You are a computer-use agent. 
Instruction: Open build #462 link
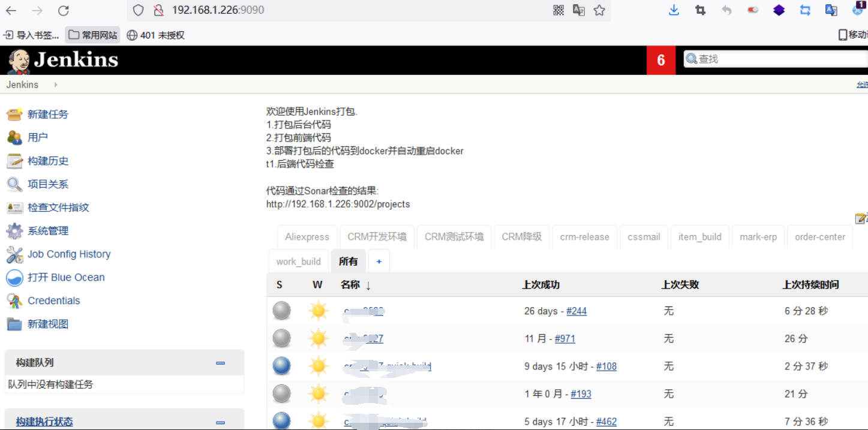(x=606, y=422)
